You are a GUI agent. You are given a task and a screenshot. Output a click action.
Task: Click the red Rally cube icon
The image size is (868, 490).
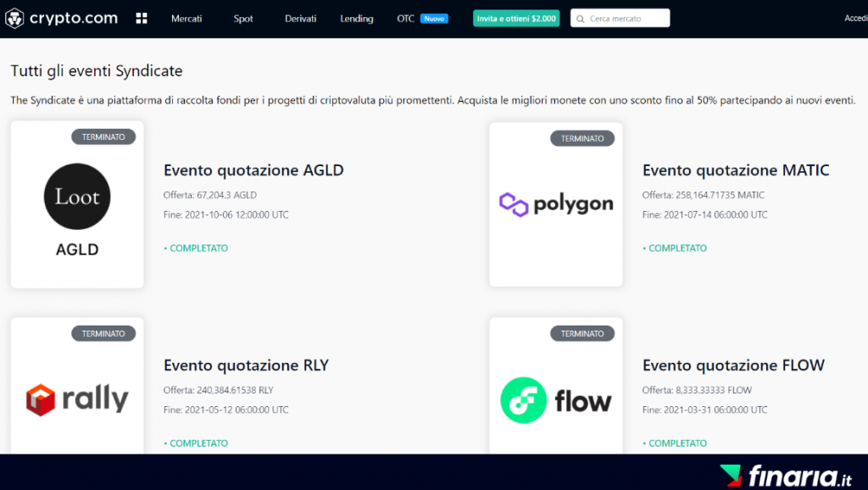point(41,400)
